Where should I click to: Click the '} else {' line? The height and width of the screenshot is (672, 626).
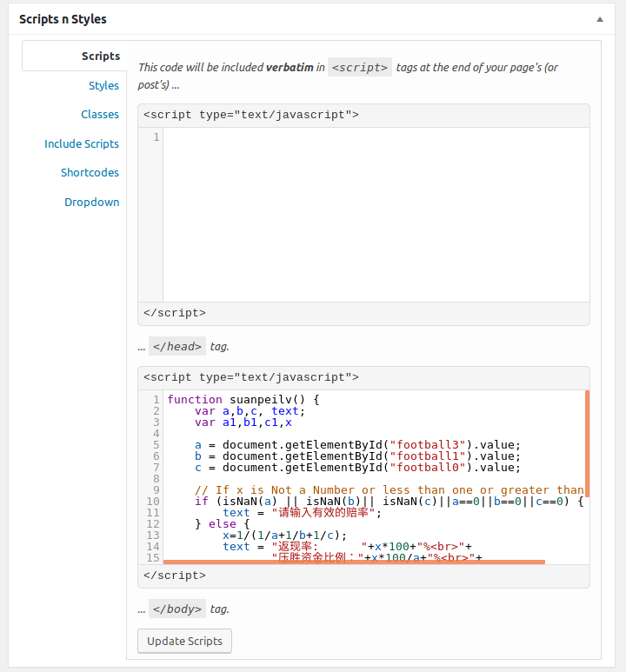click(x=222, y=523)
